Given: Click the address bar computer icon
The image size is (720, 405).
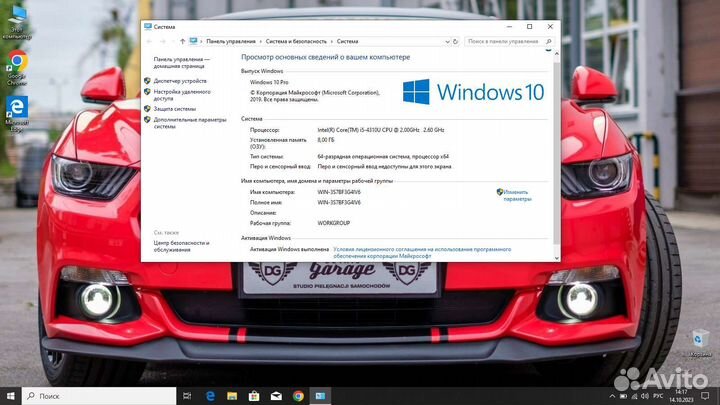Looking at the screenshot, I should 193,41.
